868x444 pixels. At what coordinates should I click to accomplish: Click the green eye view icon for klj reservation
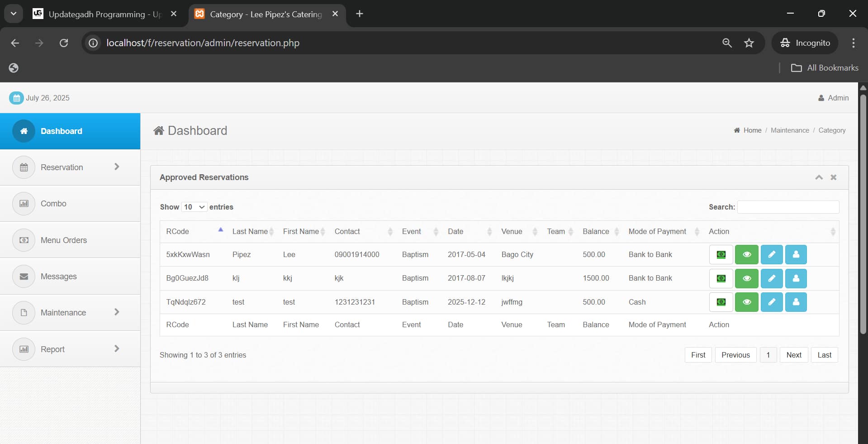coord(746,278)
